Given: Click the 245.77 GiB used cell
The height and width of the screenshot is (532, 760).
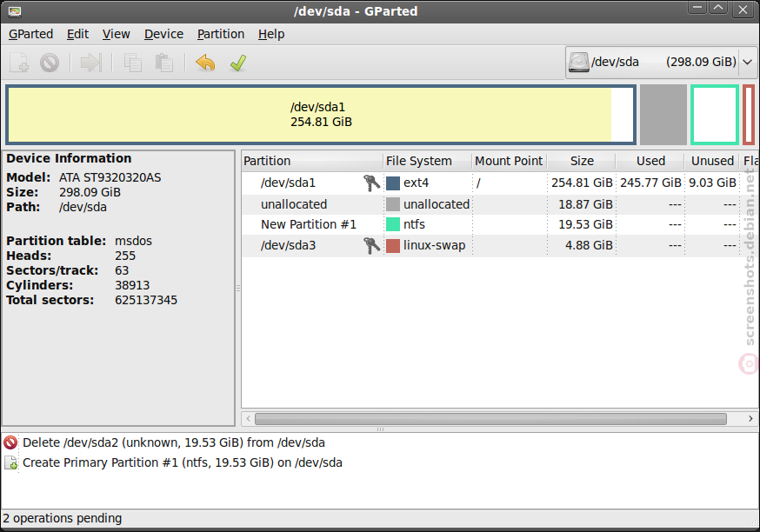Looking at the screenshot, I should [650, 183].
